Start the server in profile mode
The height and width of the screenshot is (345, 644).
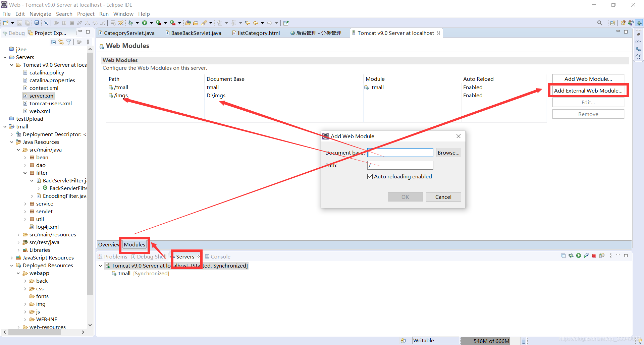[586, 255]
